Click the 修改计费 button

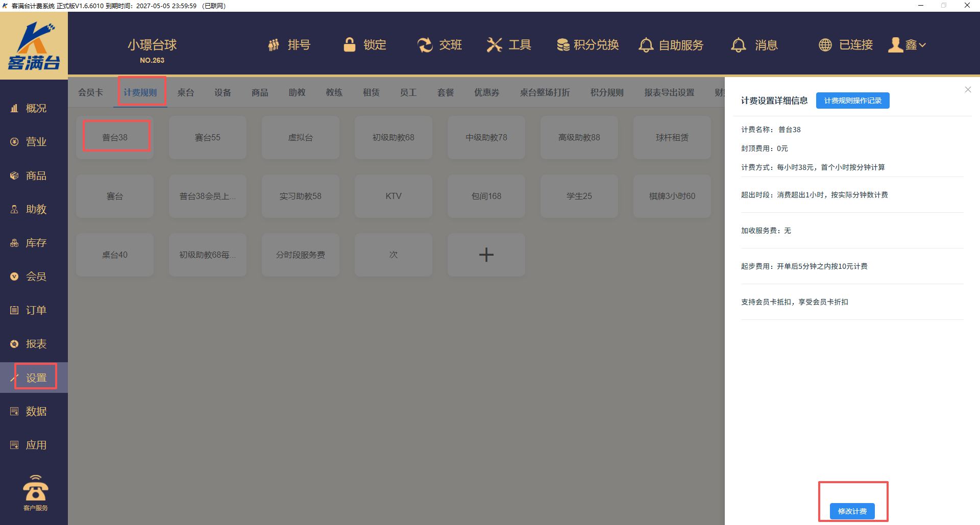click(x=852, y=511)
